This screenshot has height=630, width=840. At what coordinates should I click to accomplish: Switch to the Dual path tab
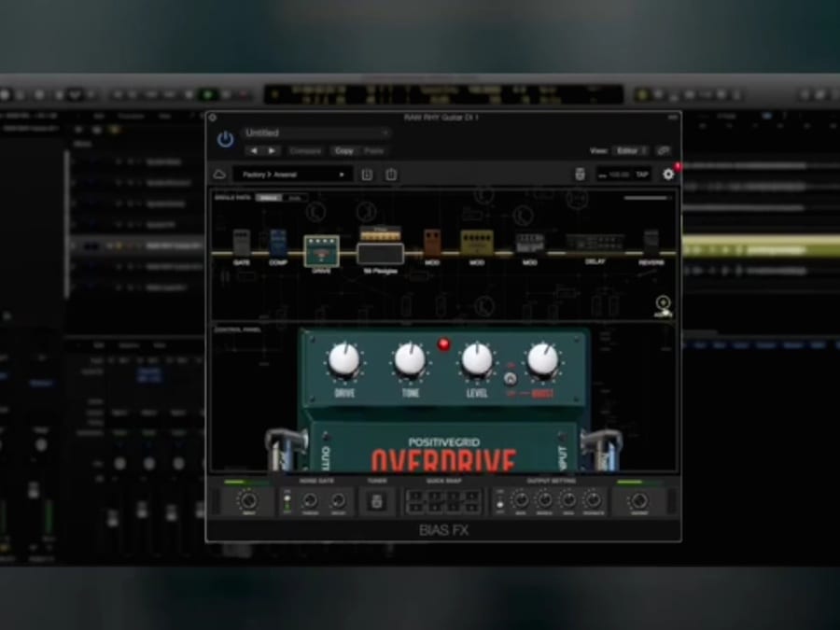295,198
